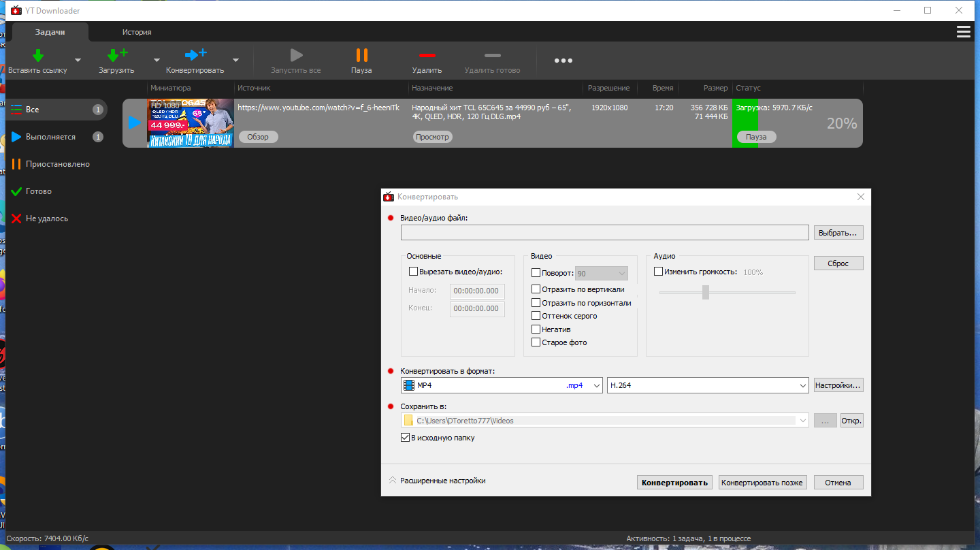Viewport: 980px width, 550px height.
Task: Click the Конвертировать позже button
Action: (x=762, y=483)
